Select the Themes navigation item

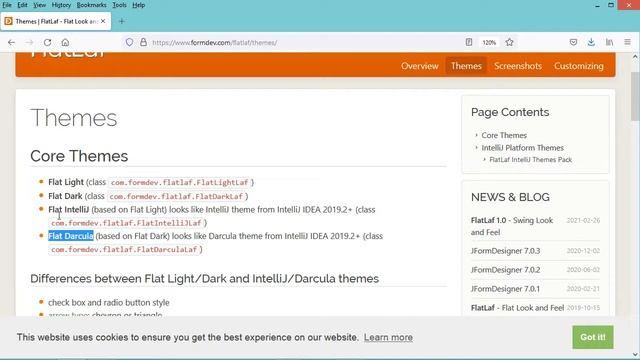pyautogui.click(x=466, y=66)
